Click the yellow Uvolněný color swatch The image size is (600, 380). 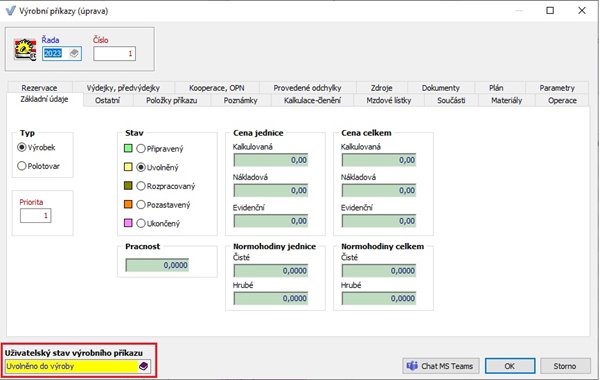coord(128,167)
